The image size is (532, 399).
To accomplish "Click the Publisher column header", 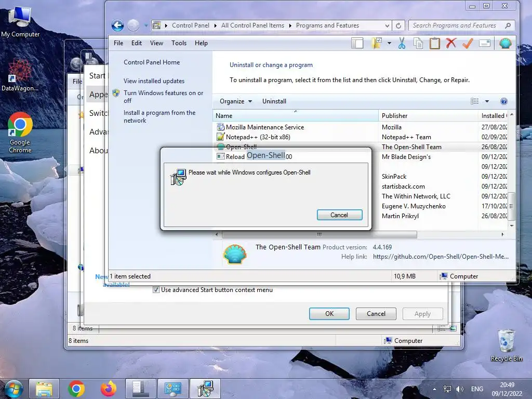I will coord(428,116).
